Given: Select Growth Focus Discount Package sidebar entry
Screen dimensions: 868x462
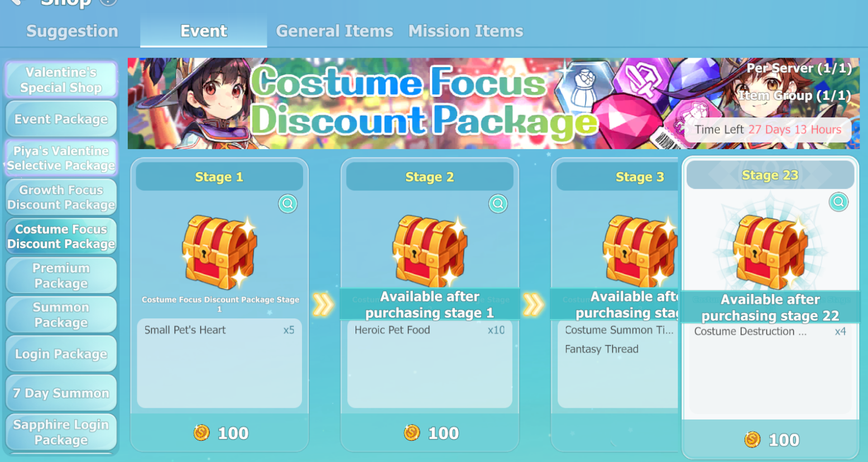Looking at the screenshot, I should click(x=61, y=197).
